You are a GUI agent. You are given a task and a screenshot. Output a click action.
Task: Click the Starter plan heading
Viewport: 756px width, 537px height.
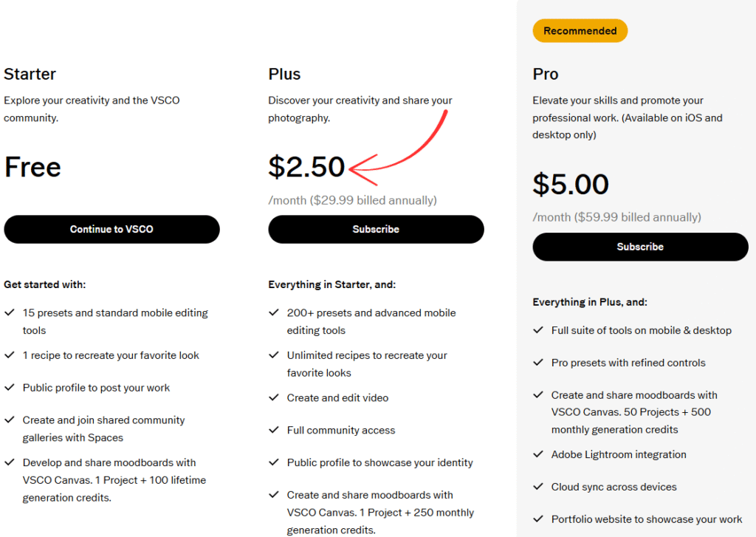tap(30, 74)
